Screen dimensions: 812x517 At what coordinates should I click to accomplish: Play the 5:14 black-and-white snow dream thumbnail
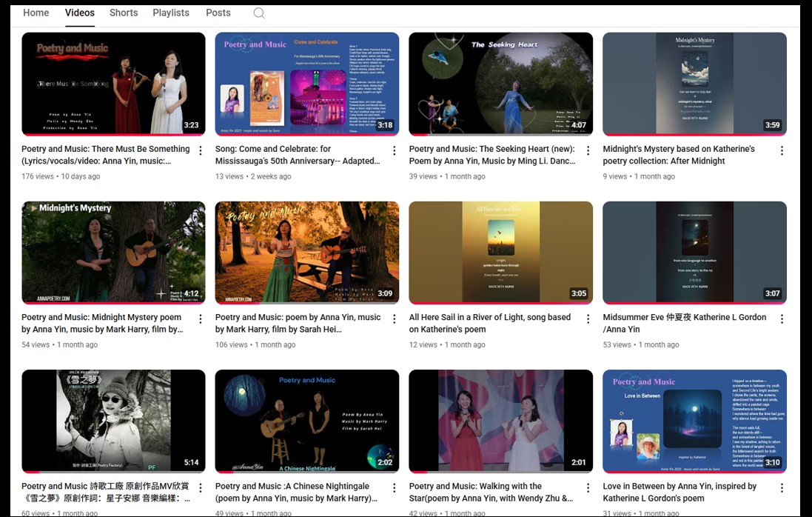[x=113, y=421]
